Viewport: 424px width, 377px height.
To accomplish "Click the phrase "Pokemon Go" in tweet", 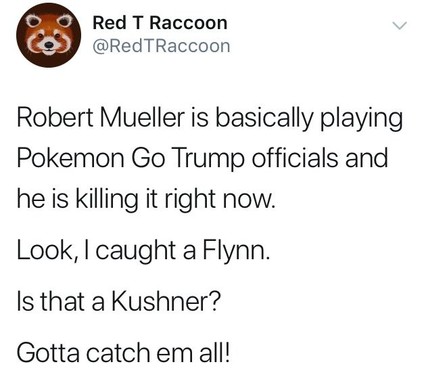I will coord(91,158).
